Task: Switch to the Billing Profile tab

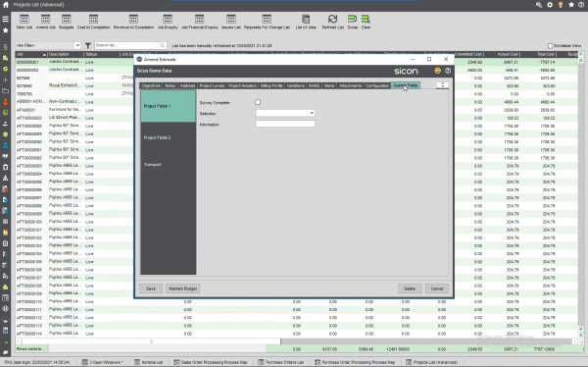Action: tap(271, 85)
